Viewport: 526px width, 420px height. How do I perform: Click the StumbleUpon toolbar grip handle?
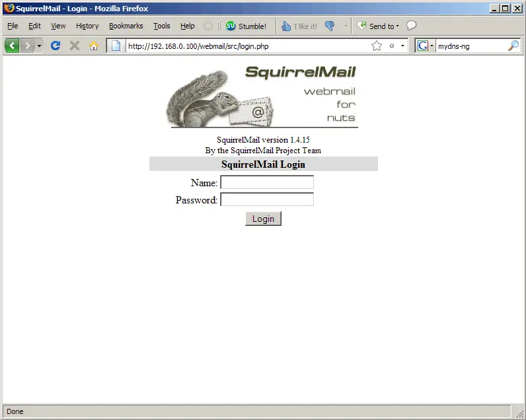219,26
